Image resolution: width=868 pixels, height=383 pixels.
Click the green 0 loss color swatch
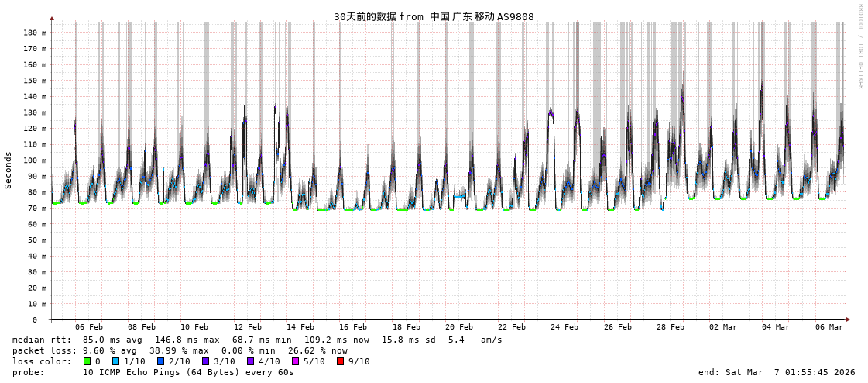click(x=87, y=361)
